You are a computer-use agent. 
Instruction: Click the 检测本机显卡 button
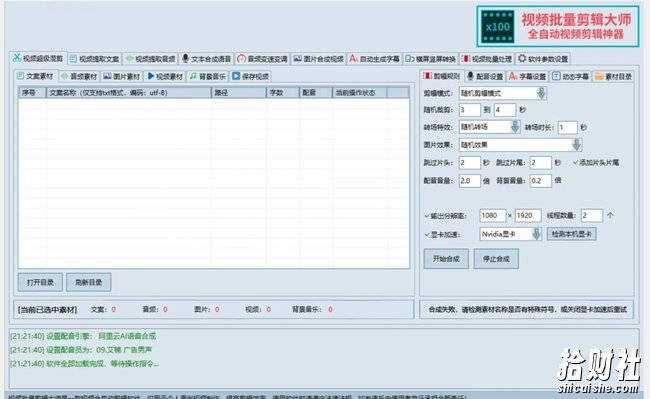[572, 234]
